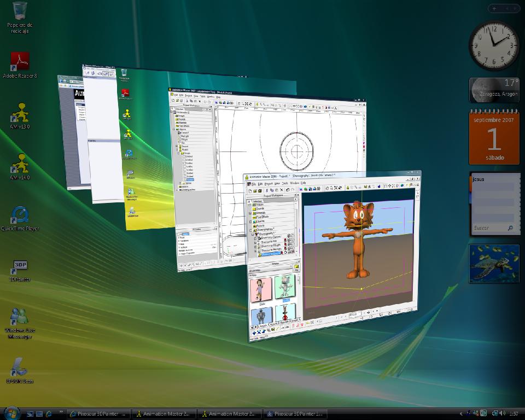Expand Shortcut to Camera node in tree
The height and width of the screenshot is (420, 525).
click(255, 238)
